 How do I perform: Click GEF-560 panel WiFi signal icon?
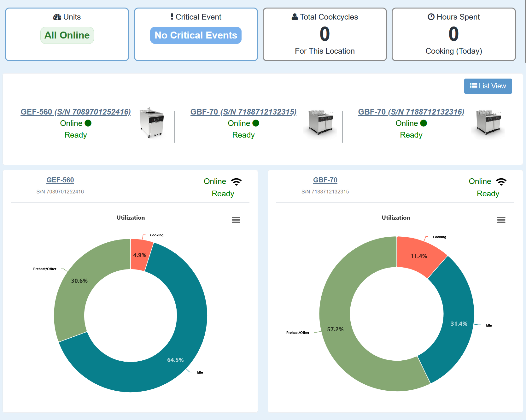click(236, 182)
